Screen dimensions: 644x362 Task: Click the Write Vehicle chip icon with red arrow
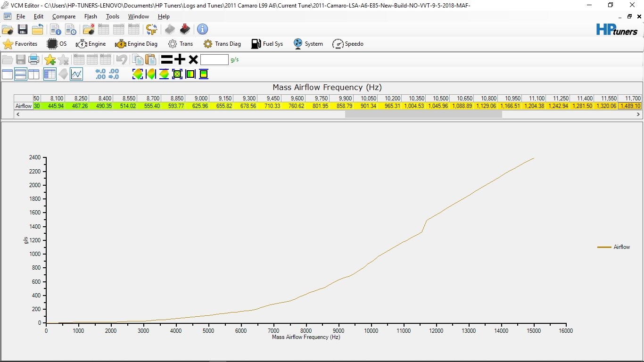[x=185, y=29]
